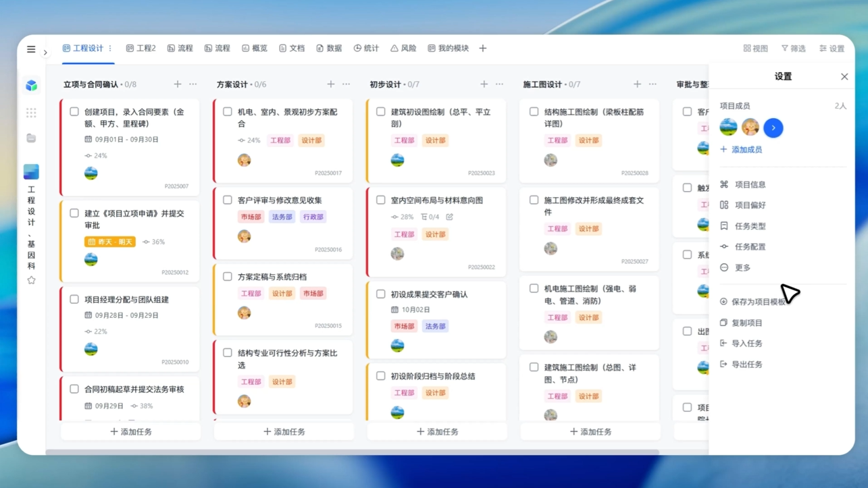Viewport: 868px width, 488px height.
Task: Click the edit icon on 室内空间布局 card
Action: coord(450,217)
